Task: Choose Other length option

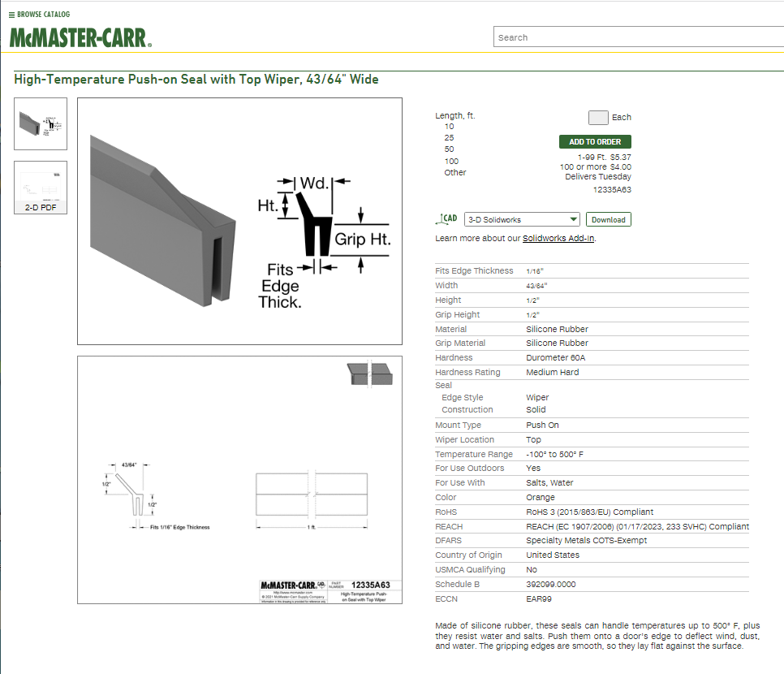Action: 455,173
